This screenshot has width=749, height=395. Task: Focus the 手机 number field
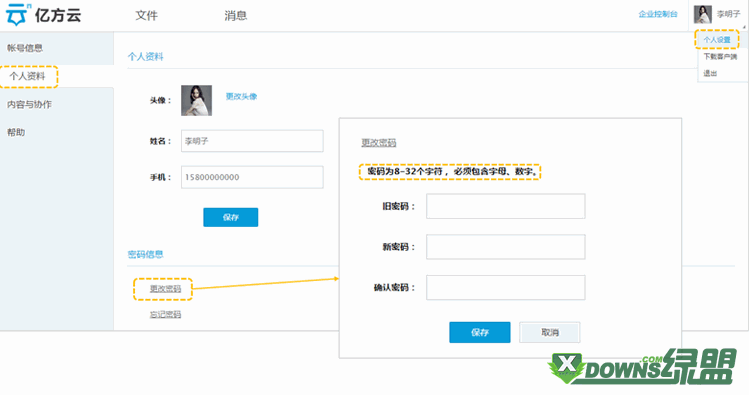pos(252,177)
